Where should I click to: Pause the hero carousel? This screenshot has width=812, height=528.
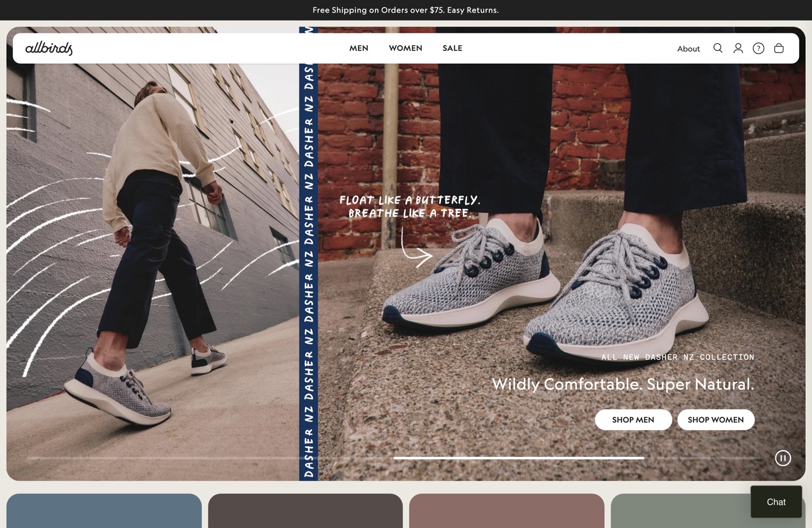(x=783, y=458)
